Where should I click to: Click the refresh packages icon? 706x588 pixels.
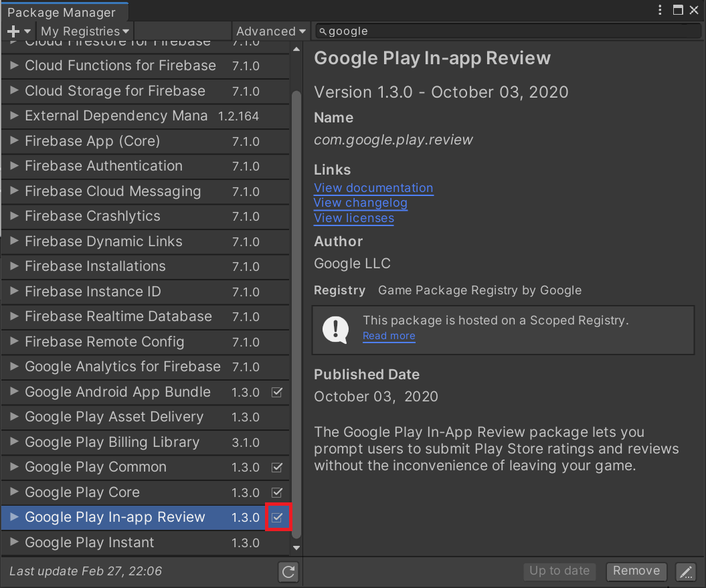(288, 571)
